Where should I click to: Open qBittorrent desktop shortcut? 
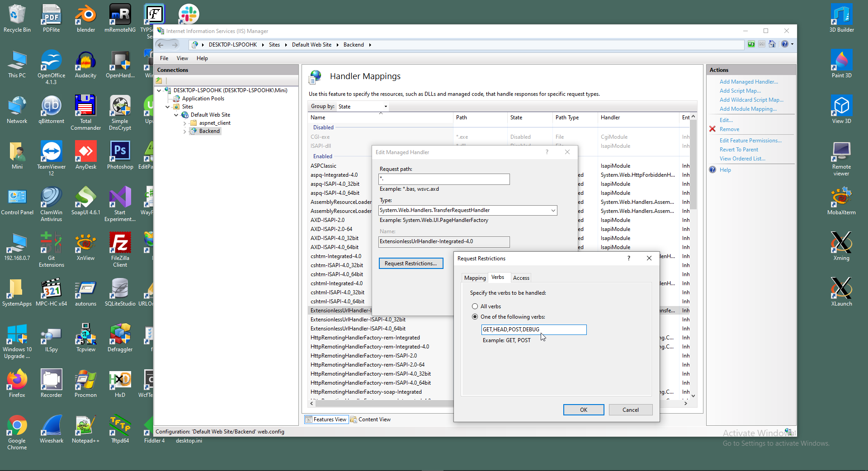coord(51,110)
